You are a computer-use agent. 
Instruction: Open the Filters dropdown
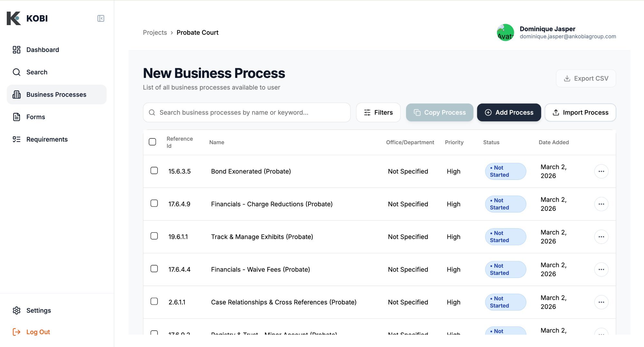(x=378, y=112)
